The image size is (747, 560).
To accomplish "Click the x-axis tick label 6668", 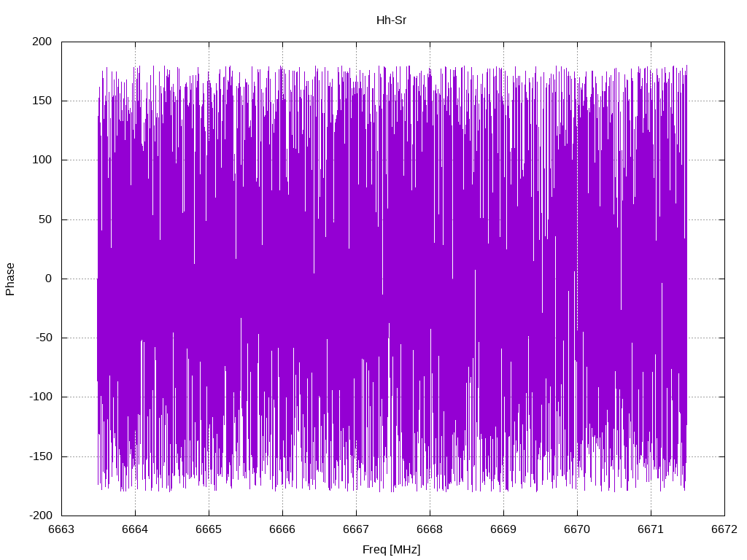I will [430, 529].
